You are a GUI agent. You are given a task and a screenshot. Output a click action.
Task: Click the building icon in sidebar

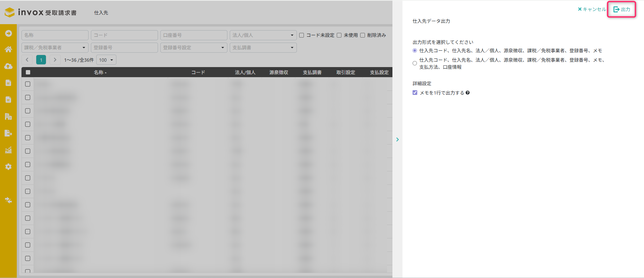coord(8,116)
